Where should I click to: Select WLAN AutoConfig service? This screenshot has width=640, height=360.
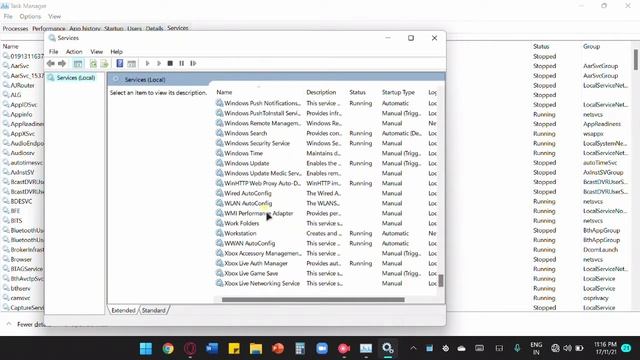pyautogui.click(x=325, y=203)
